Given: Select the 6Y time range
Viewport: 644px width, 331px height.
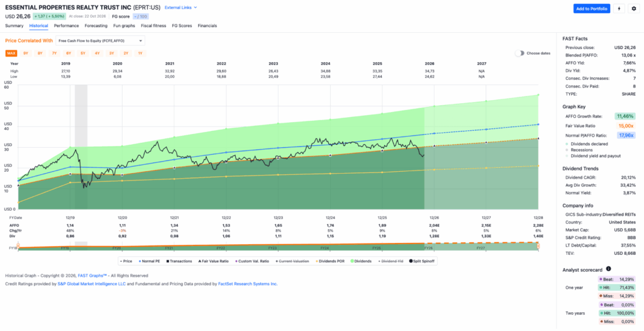Looking at the screenshot, I should click(x=69, y=53).
